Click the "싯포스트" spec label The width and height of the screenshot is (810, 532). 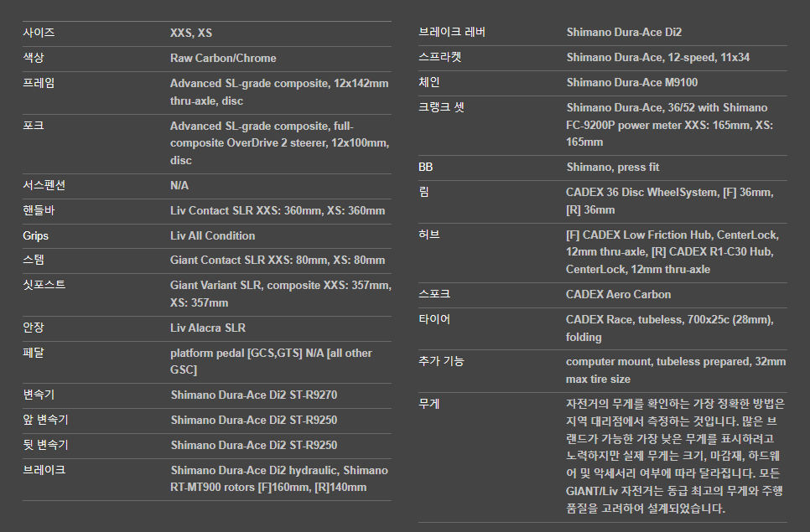44,285
